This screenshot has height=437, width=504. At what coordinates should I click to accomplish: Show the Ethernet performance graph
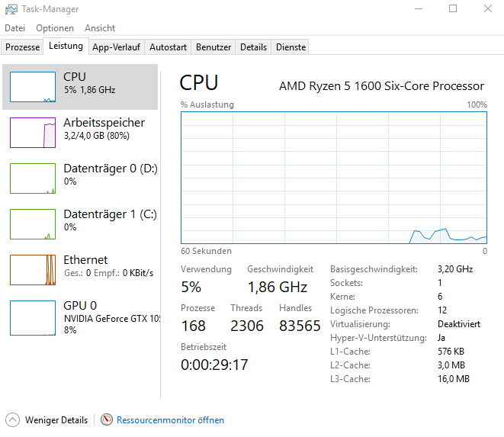33,269
